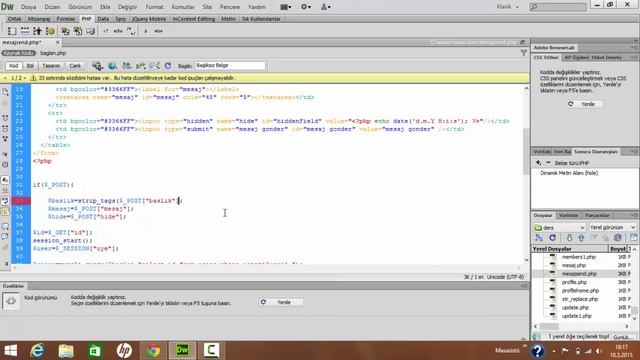
Task: Insert PHP if statement icon
Action: [x=146, y=31]
